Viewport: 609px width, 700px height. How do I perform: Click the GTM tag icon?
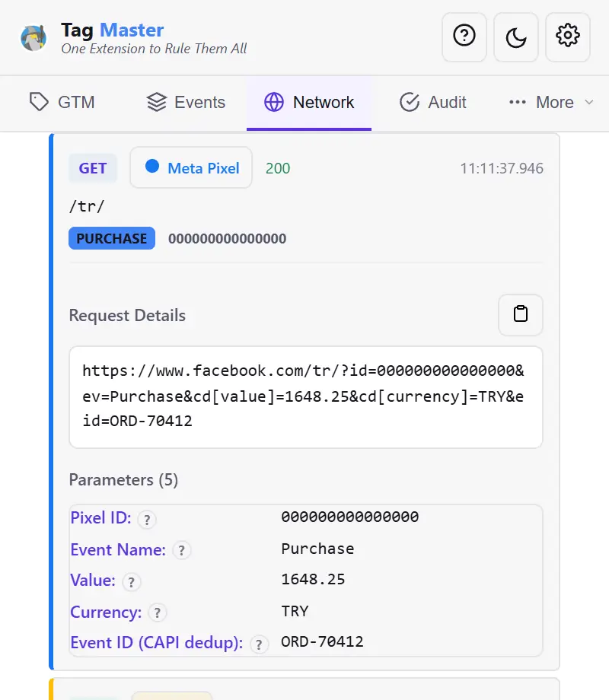point(40,102)
